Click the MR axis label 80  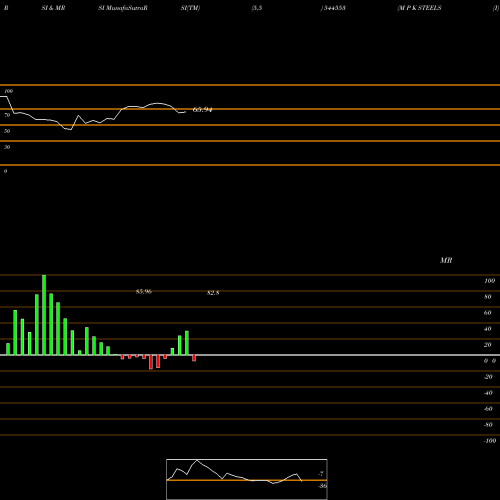click(x=488, y=297)
